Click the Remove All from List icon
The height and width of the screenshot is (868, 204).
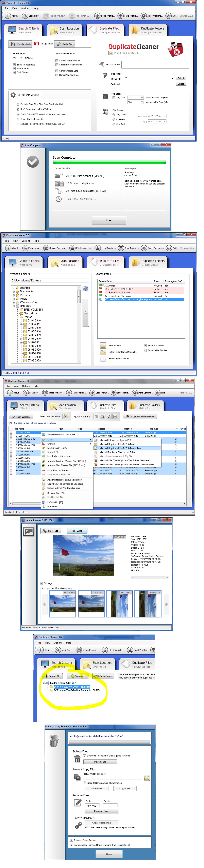103,359
